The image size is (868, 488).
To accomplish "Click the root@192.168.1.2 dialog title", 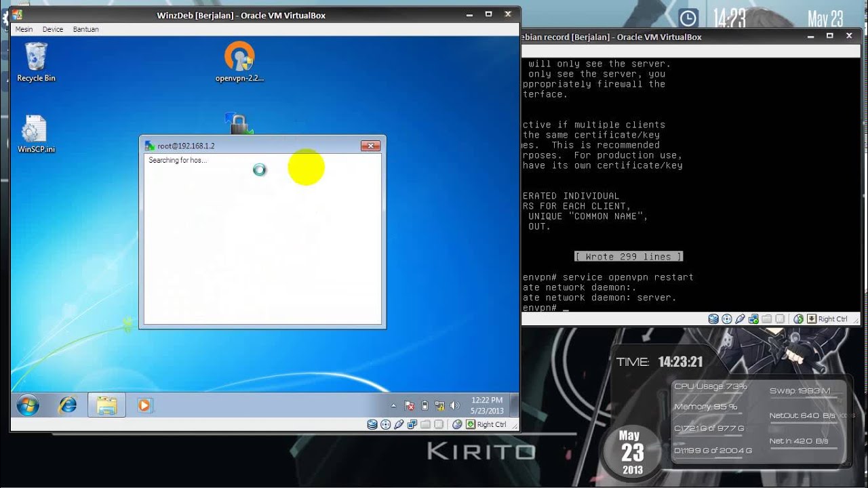I will [186, 146].
